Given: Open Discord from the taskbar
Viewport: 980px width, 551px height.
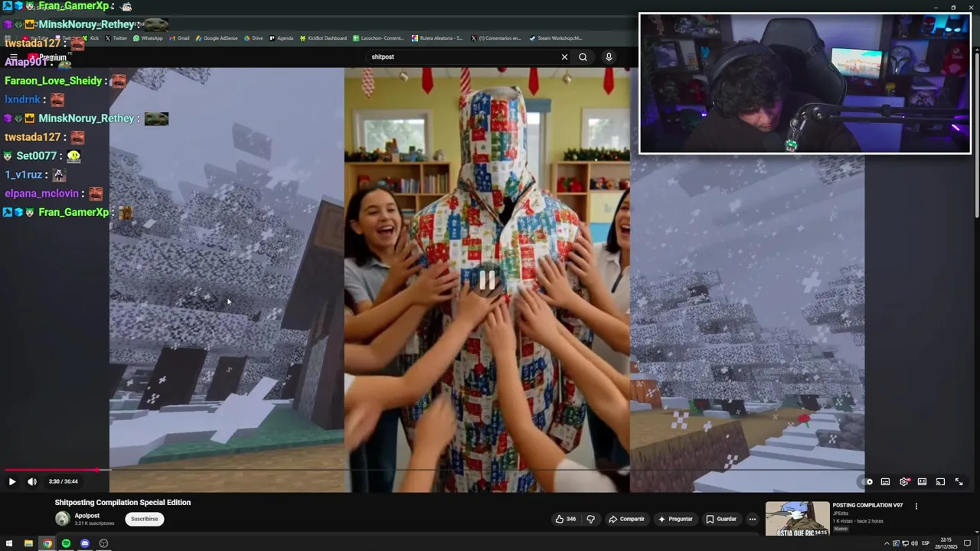Looking at the screenshot, I should [85, 543].
